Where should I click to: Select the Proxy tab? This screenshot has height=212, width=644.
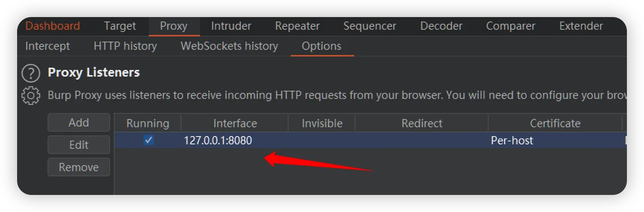coord(174,26)
